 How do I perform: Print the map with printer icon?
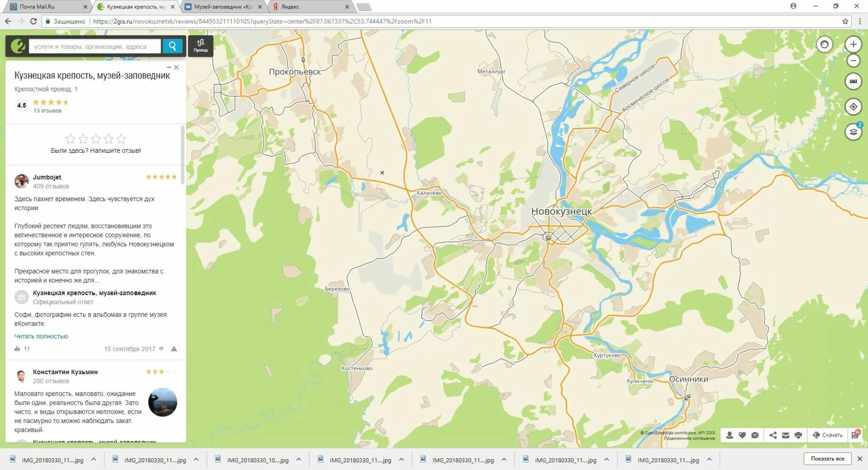(798, 435)
